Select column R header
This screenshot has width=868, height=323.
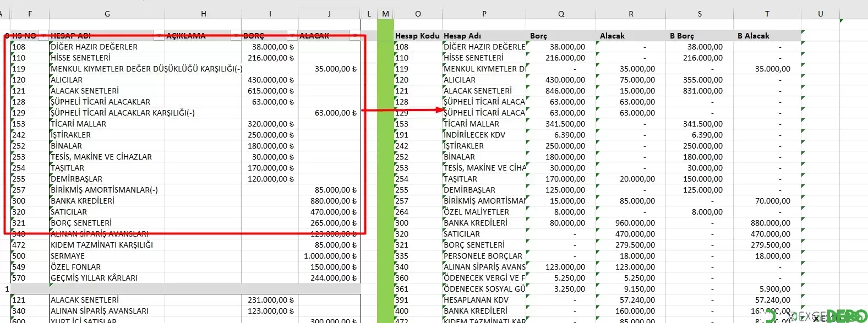(x=631, y=13)
